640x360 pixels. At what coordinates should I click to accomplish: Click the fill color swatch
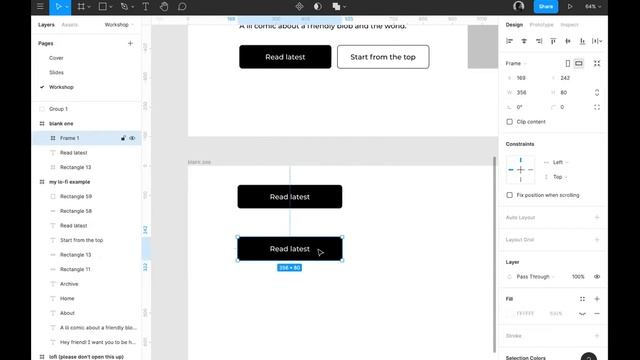[509, 313]
